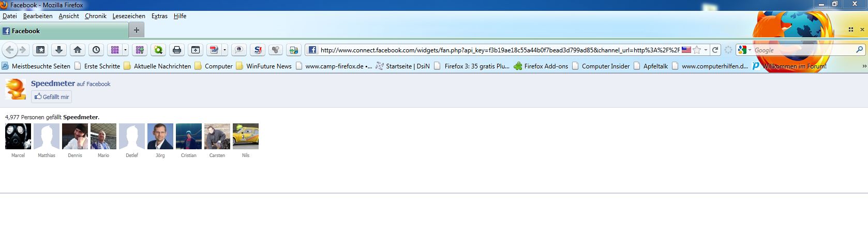Open Meistbesuchte Seiten bookmark folder
The width and height of the screenshot is (868, 226).
[x=36, y=66]
